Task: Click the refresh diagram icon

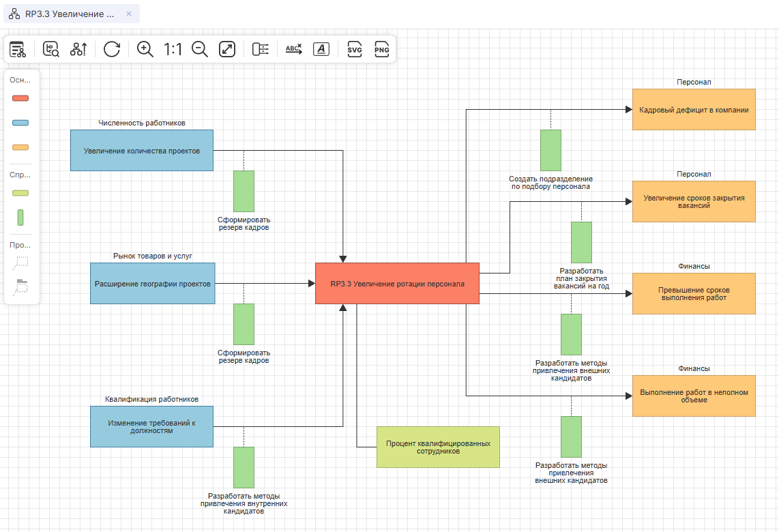Action: point(112,49)
